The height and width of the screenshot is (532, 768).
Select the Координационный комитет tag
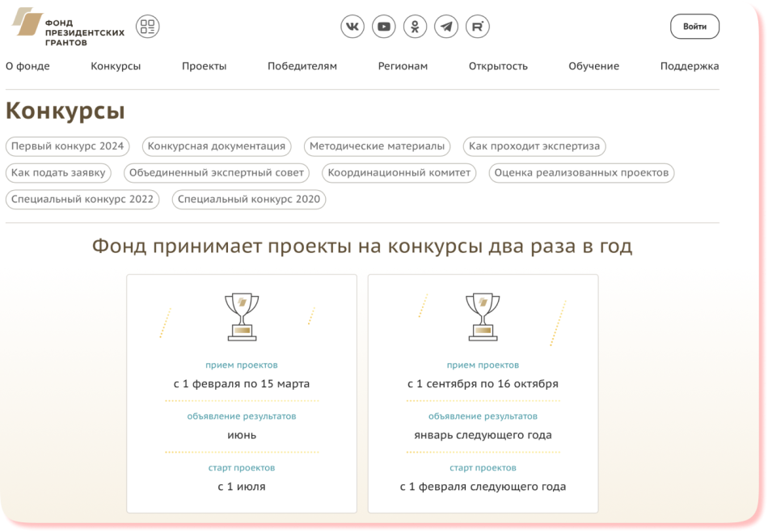click(399, 172)
